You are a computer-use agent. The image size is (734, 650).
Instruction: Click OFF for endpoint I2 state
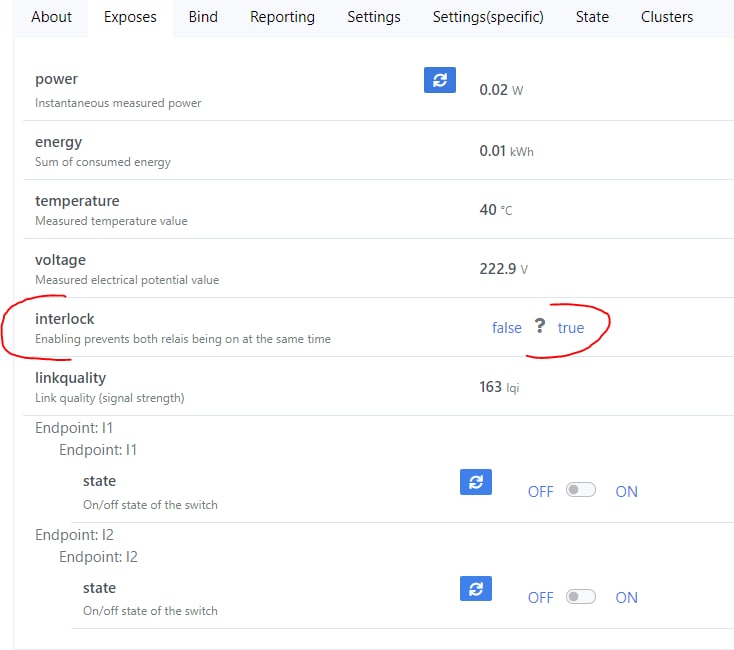tap(541, 598)
